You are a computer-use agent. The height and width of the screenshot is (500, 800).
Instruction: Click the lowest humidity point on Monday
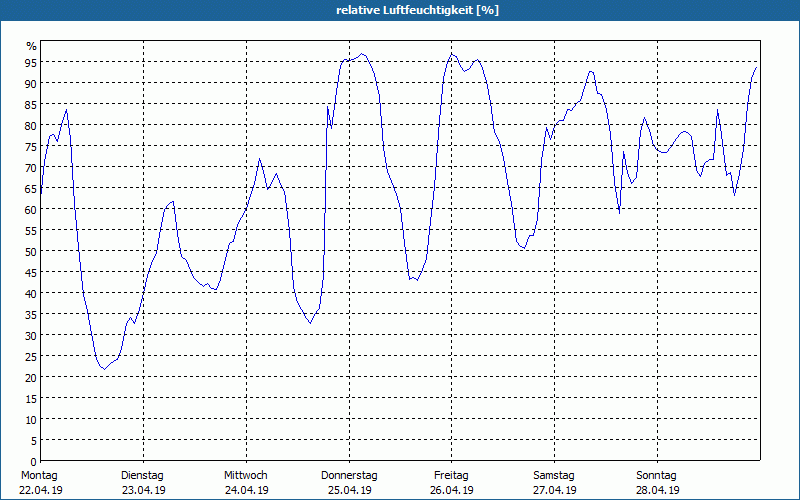tap(104, 368)
